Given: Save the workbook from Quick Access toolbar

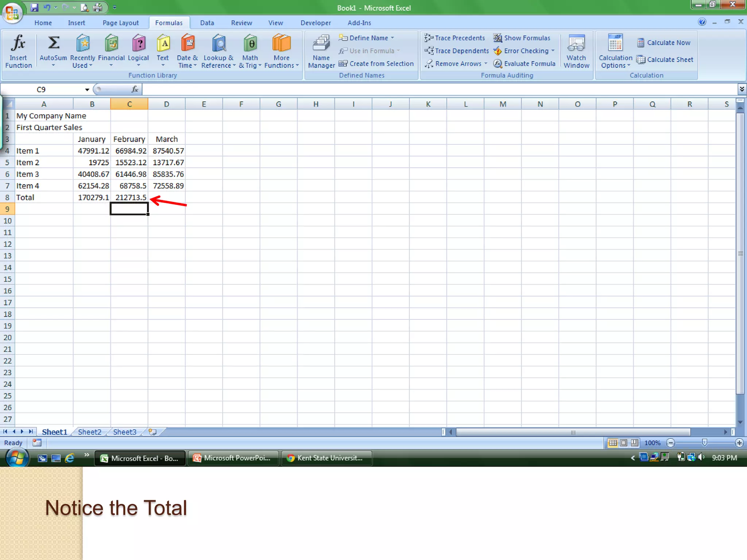Looking at the screenshot, I should coord(34,7).
